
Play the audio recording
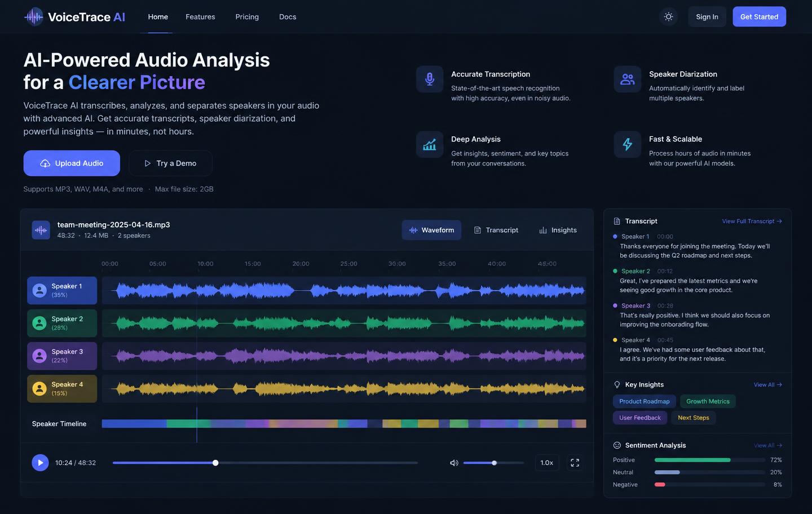[x=40, y=463]
